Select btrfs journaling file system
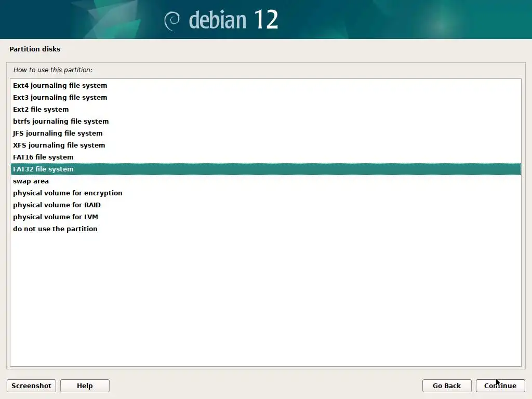 (265, 121)
